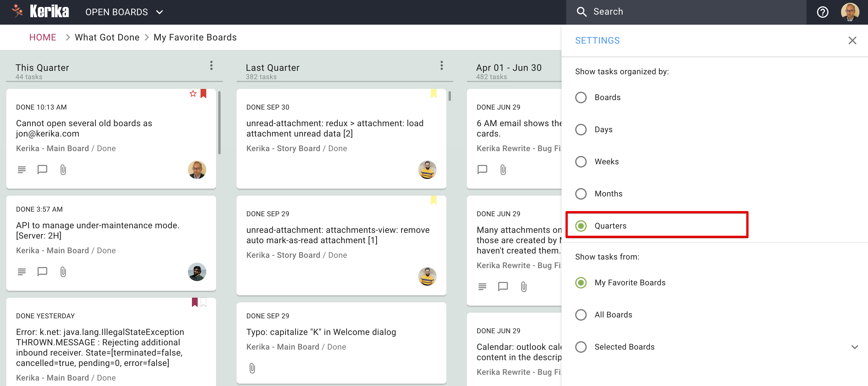Open chat icon on 6 AM email card
Viewport: 868px width, 386px height.
[x=482, y=169]
